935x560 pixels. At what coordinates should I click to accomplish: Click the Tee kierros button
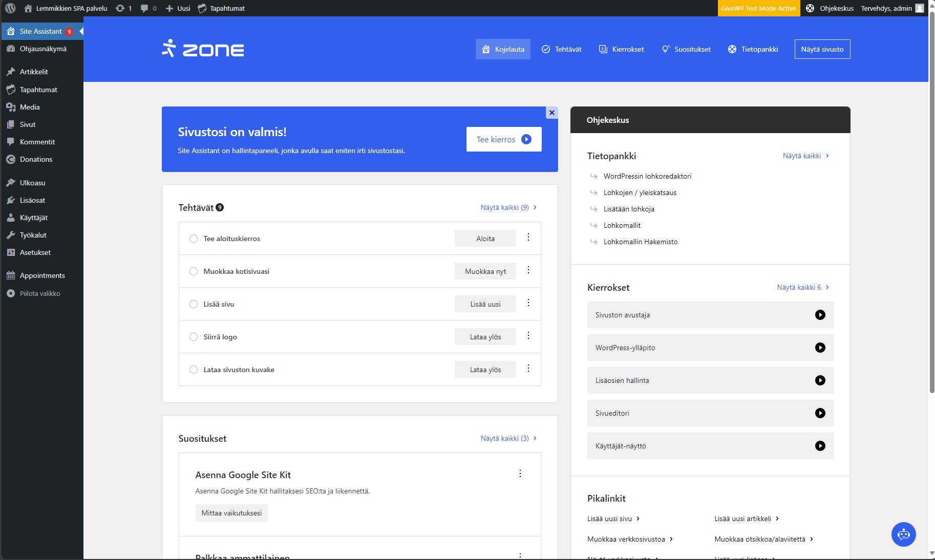[503, 139]
